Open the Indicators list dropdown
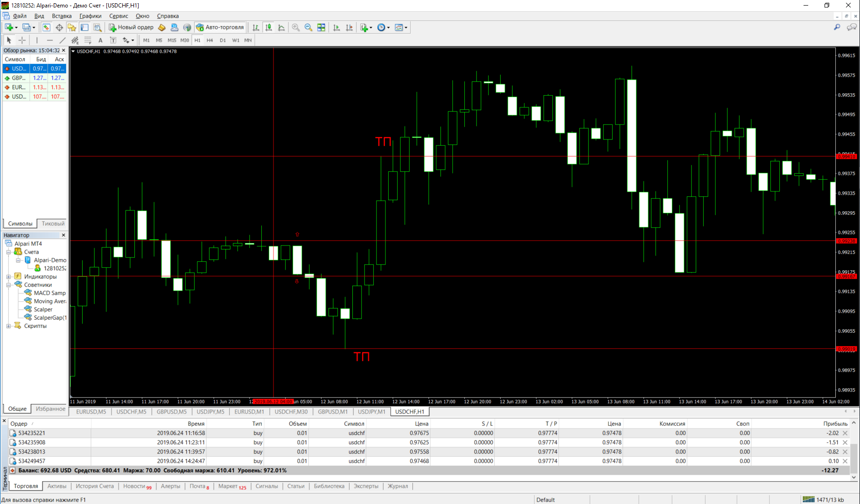 click(366, 28)
